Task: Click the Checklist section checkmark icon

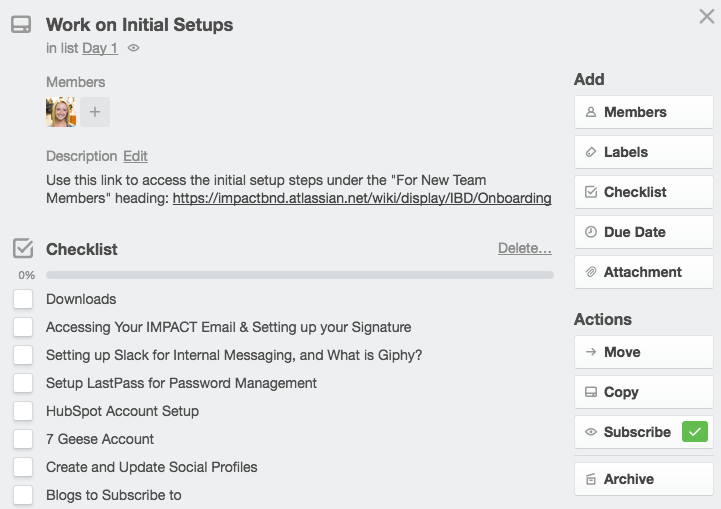Action: (23, 248)
